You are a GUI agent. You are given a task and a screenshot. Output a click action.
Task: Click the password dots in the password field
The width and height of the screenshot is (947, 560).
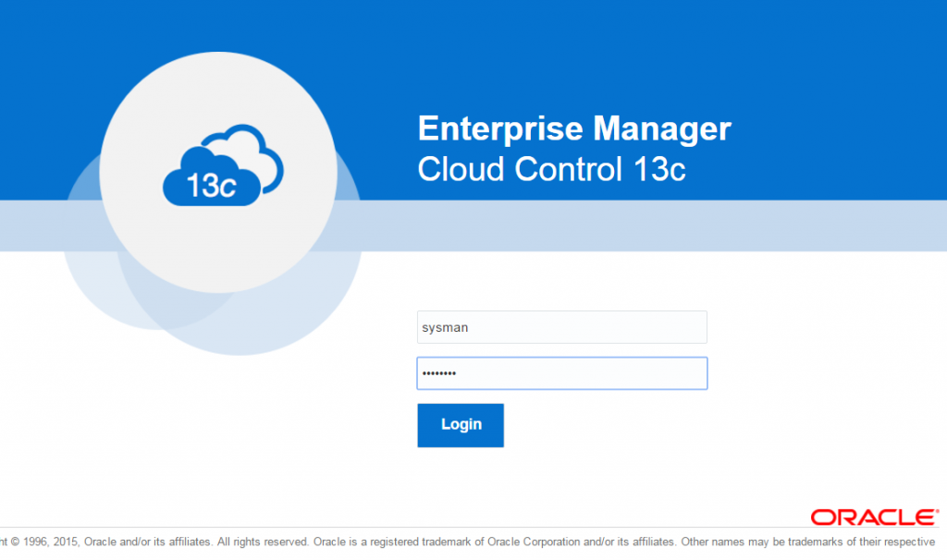point(440,373)
